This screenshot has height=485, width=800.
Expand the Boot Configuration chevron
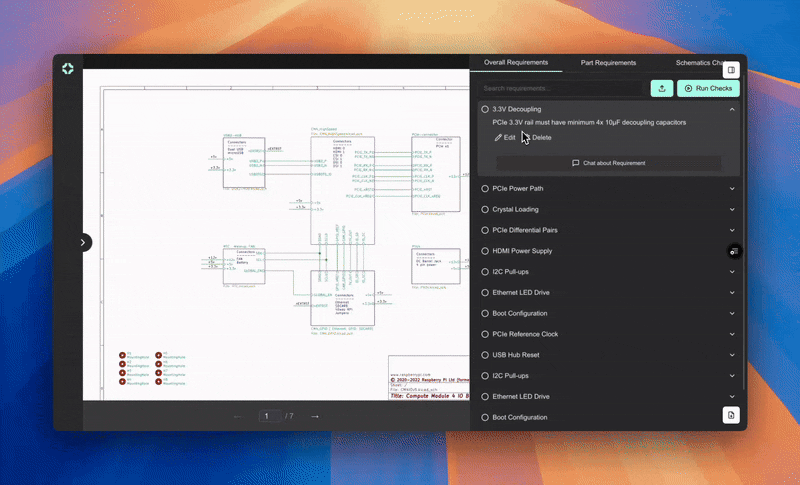pyautogui.click(x=732, y=313)
